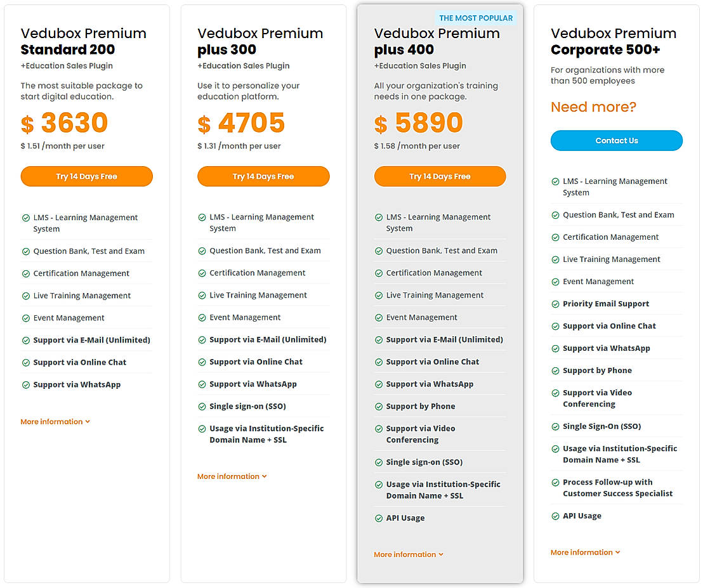
Task: Expand More information under plus 400 plan
Action: click(x=409, y=554)
